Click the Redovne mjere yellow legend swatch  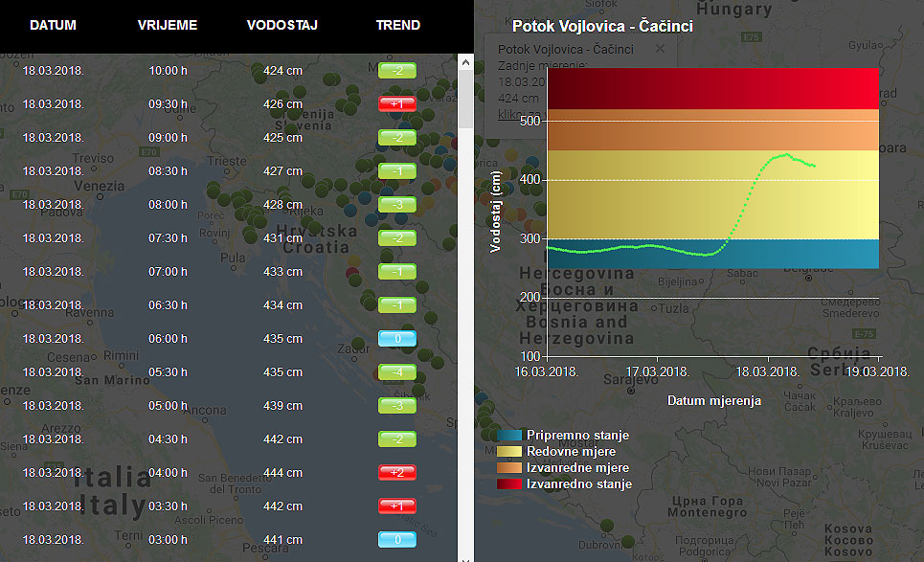(509, 452)
